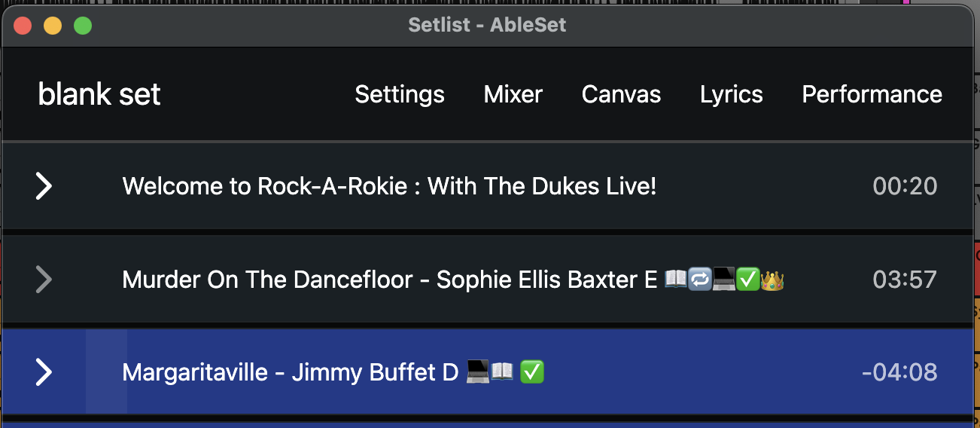Click the green checkmark in Murder On The Dancefloor row
Viewport: 980px width, 428px height.
click(x=748, y=280)
